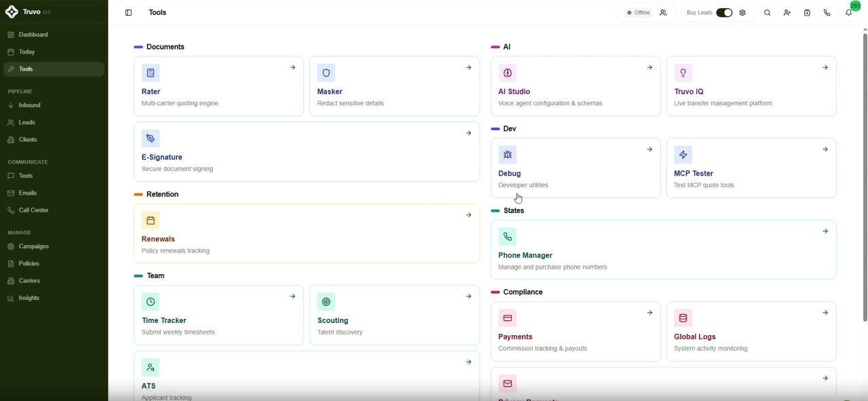
Task: Open Insights in sidebar
Action: (54, 298)
